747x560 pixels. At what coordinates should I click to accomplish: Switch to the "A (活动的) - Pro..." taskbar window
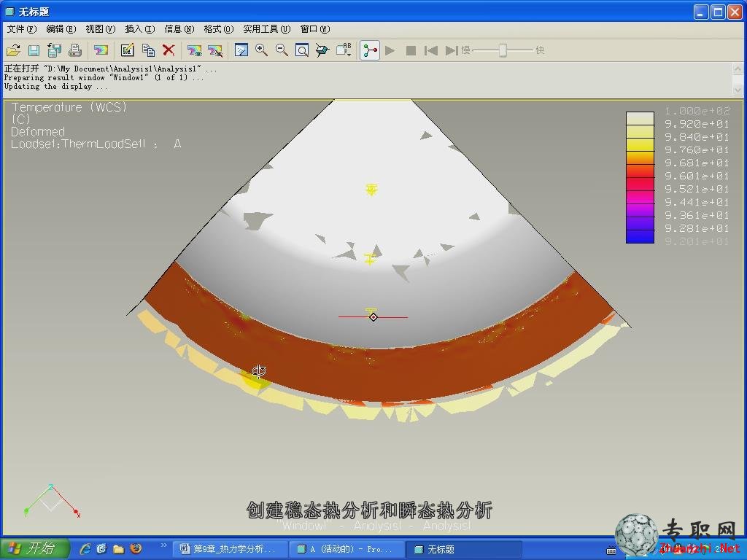pyautogui.click(x=347, y=549)
